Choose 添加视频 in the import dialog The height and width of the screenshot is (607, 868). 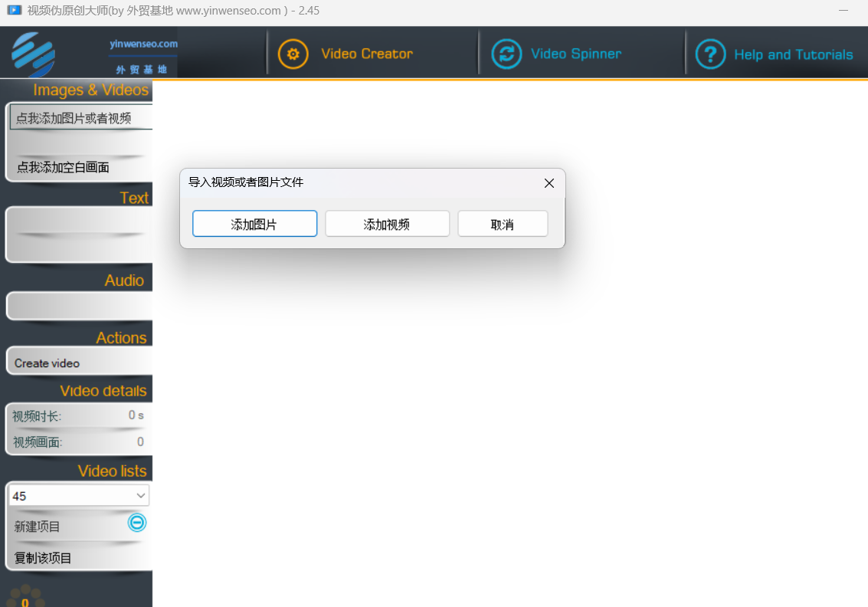(387, 225)
